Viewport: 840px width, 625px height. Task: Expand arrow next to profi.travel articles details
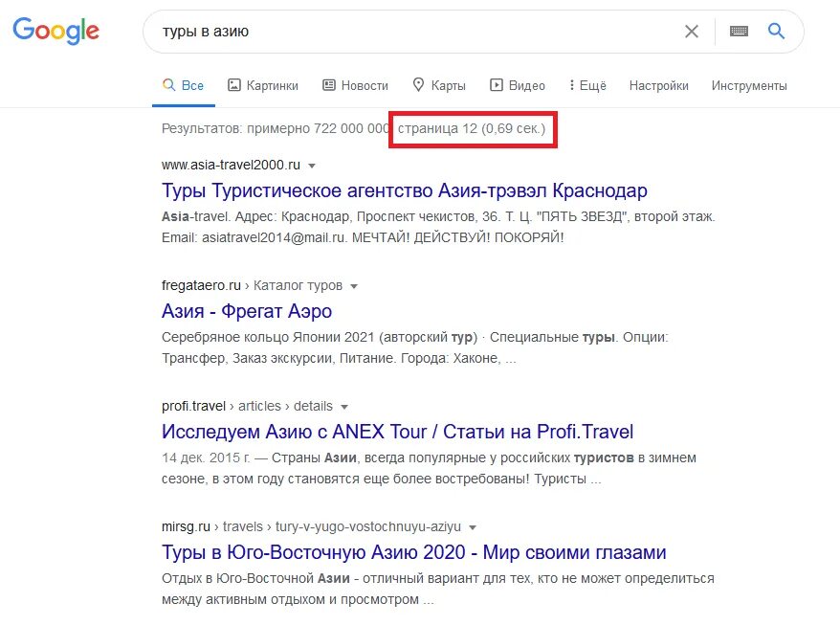[x=344, y=407]
